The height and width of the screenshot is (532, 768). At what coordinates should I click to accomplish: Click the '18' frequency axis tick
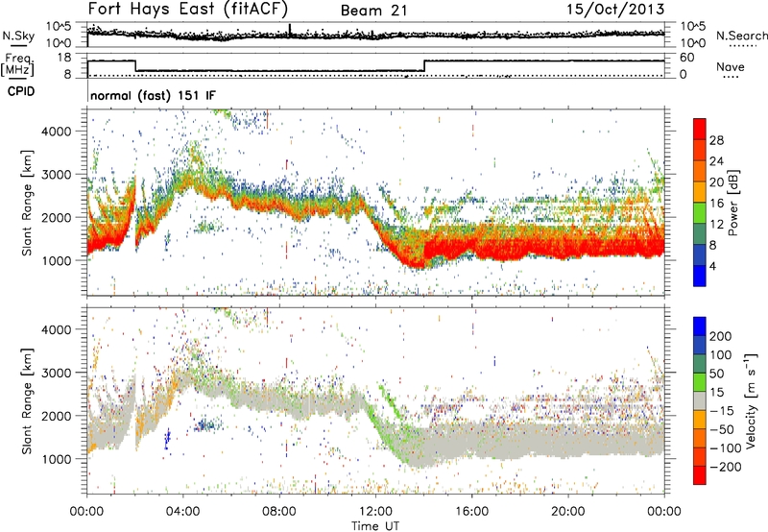(64, 58)
